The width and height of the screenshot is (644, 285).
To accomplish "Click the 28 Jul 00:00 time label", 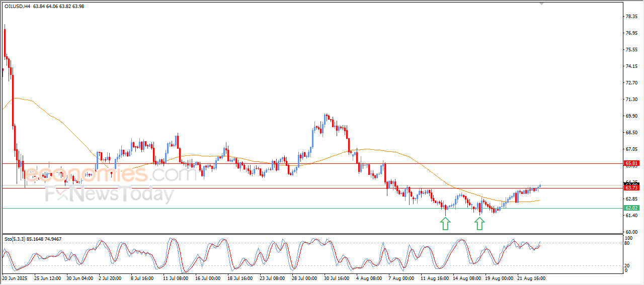I will pyautogui.click(x=304, y=278).
